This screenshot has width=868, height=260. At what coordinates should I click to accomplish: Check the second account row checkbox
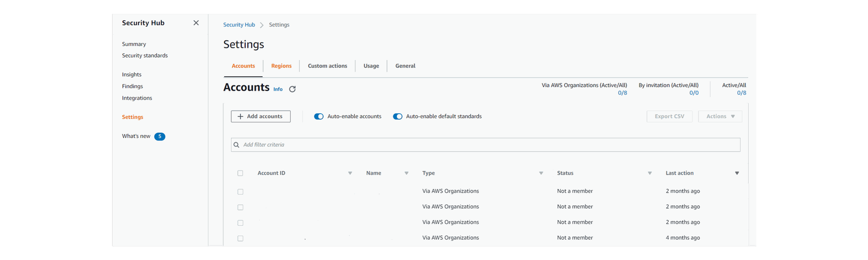pos(241,208)
